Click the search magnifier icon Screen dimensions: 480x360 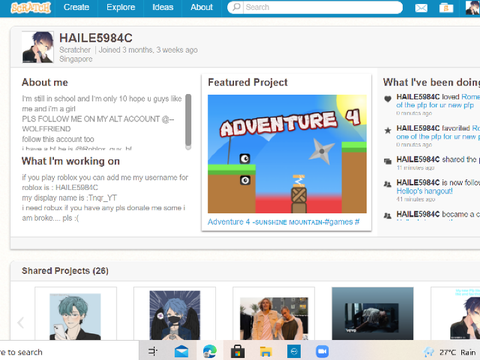[x=236, y=7]
